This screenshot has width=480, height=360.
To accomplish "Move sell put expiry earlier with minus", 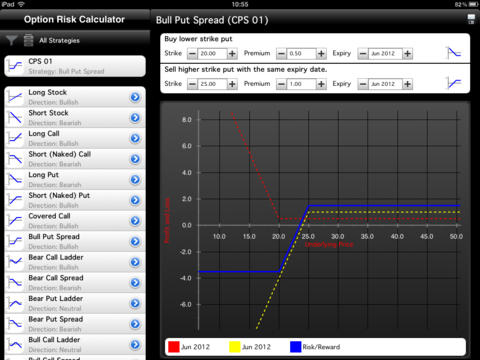I will (x=363, y=84).
